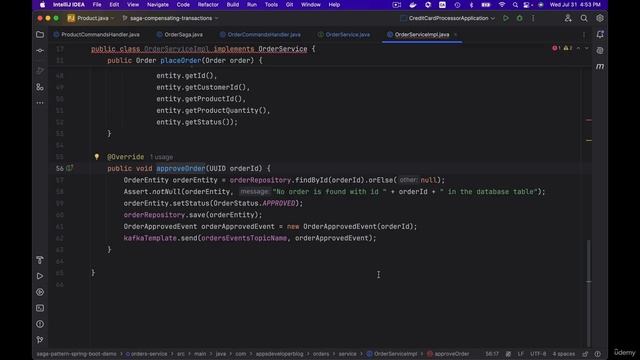Click the sticky placeOrder method header line
This screenshot has height=360, width=640.
coord(184,60)
